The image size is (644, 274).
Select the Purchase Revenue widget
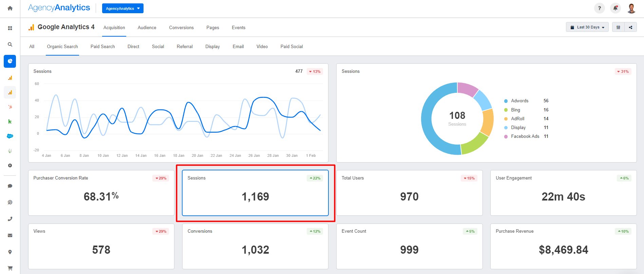tap(563, 246)
